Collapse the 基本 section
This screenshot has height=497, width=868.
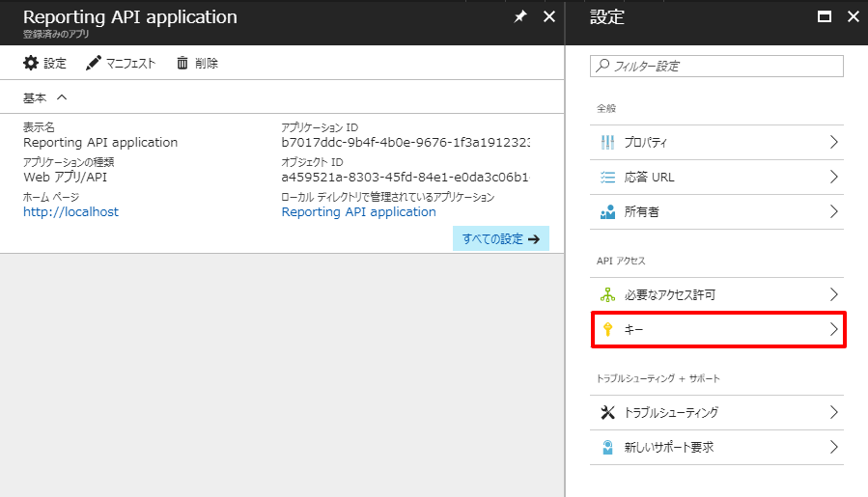(62, 97)
